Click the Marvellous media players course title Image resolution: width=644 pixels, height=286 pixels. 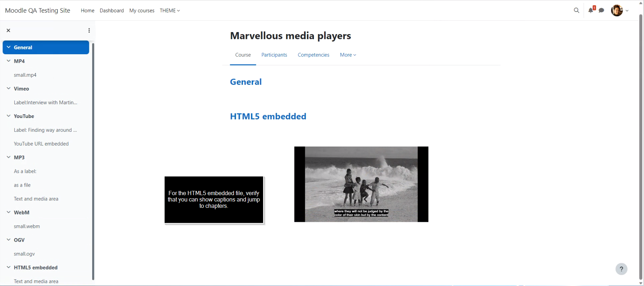(291, 36)
